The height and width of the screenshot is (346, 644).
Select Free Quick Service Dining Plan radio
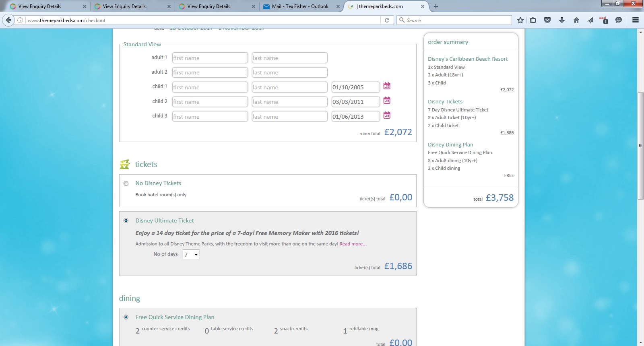tap(126, 317)
